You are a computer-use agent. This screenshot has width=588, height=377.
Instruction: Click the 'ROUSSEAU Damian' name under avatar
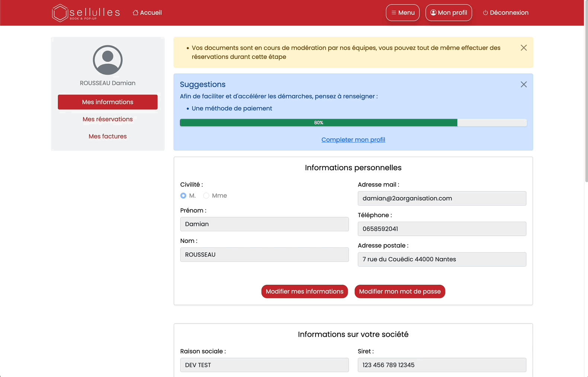click(x=108, y=83)
